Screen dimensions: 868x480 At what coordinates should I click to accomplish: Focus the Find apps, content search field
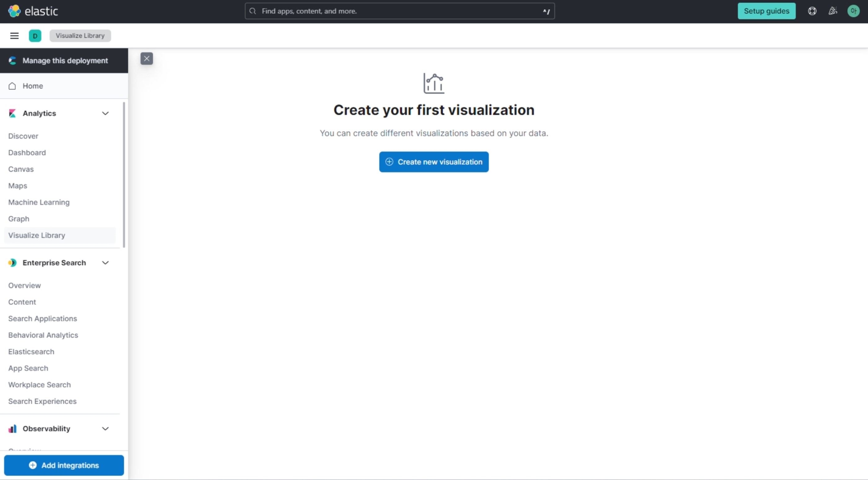pos(399,11)
